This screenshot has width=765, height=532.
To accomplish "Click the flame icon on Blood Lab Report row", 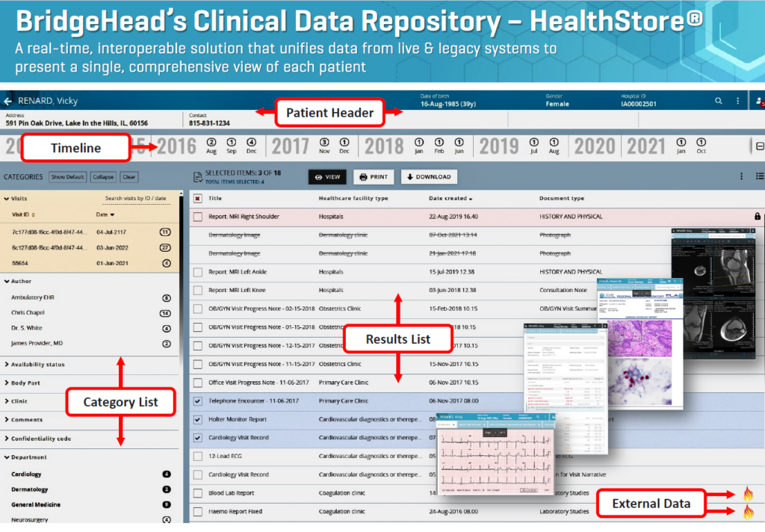I will coord(748,493).
